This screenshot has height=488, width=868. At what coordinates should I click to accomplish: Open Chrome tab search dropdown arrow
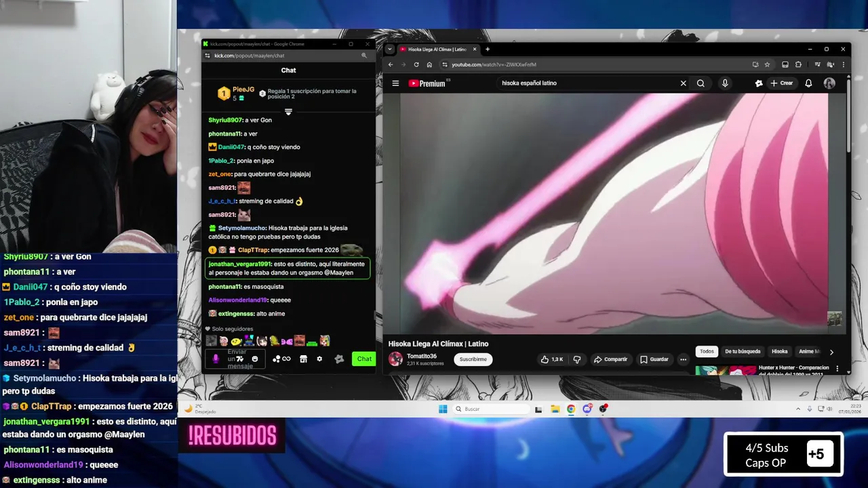click(390, 49)
